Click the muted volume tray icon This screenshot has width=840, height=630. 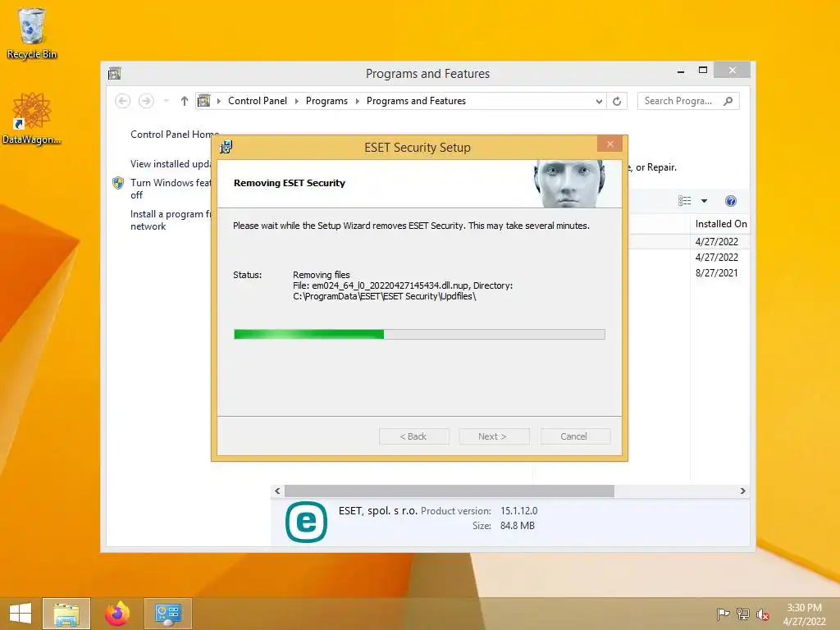pyautogui.click(x=763, y=614)
